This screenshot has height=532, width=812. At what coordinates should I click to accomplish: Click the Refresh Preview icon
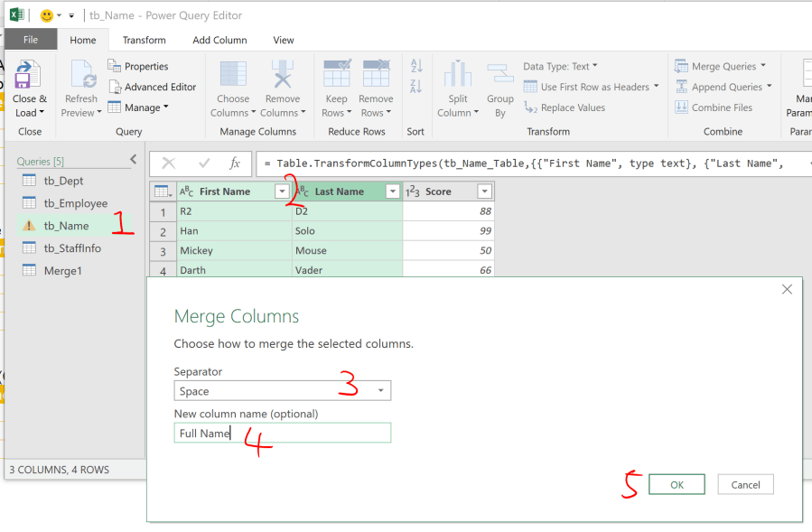click(x=81, y=76)
